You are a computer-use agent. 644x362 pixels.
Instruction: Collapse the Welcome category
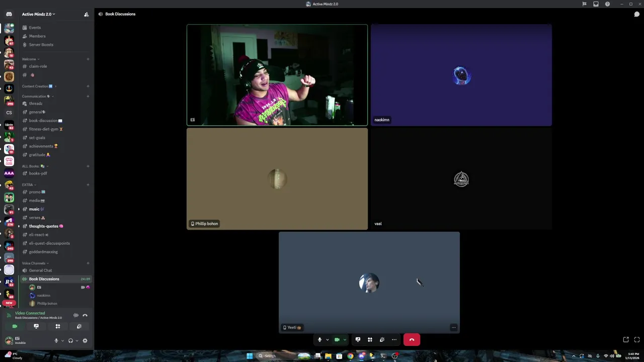click(x=30, y=59)
